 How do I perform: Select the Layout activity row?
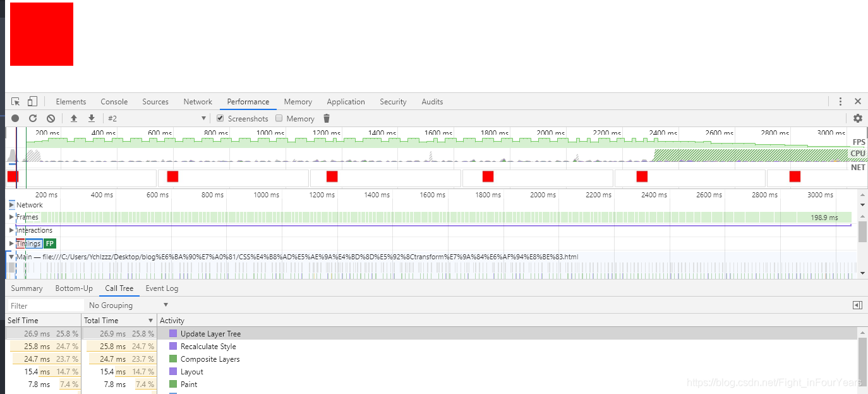(x=431, y=371)
